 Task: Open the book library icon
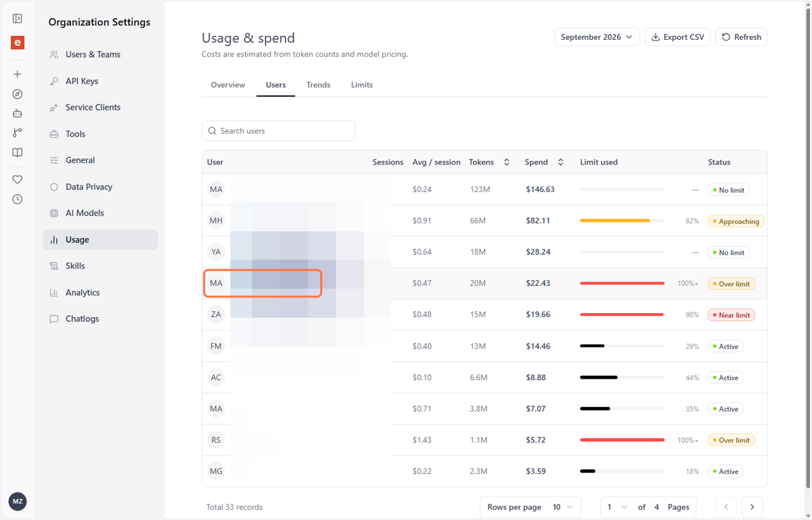(x=18, y=153)
